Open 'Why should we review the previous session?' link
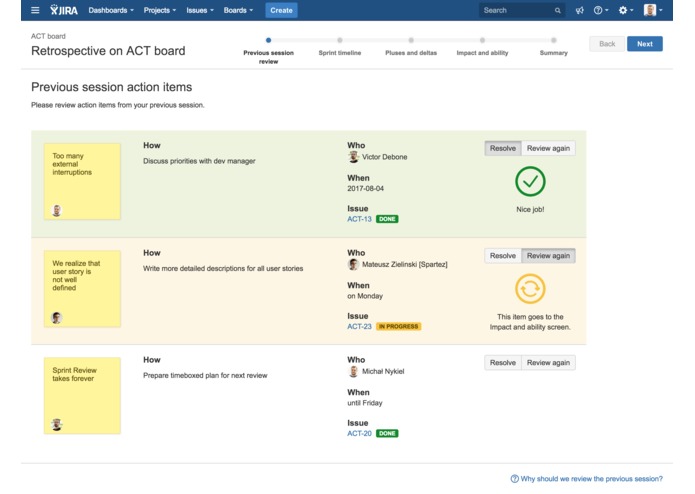695x494 pixels. [591, 478]
